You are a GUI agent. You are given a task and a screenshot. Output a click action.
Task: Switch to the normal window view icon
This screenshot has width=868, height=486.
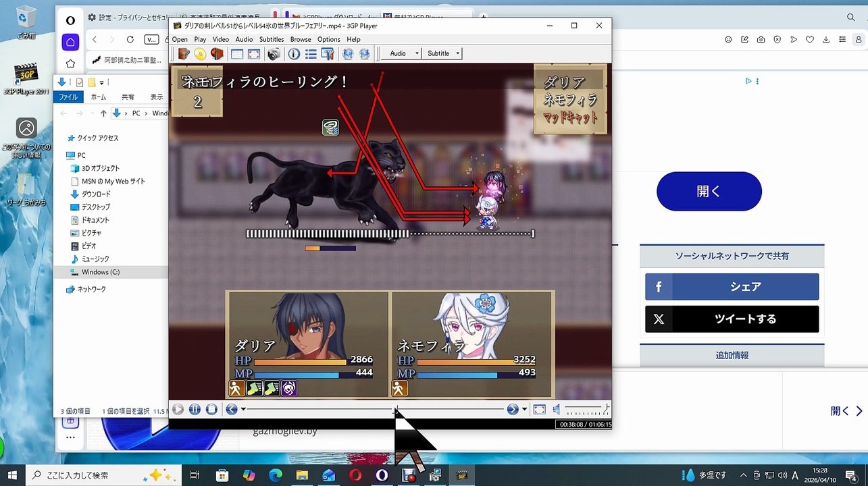pos(237,53)
